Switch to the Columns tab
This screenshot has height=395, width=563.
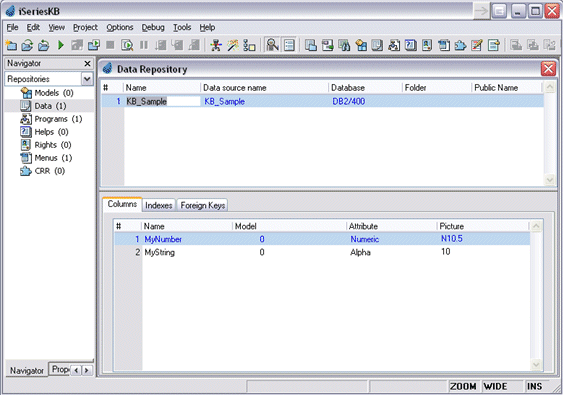(x=122, y=204)
